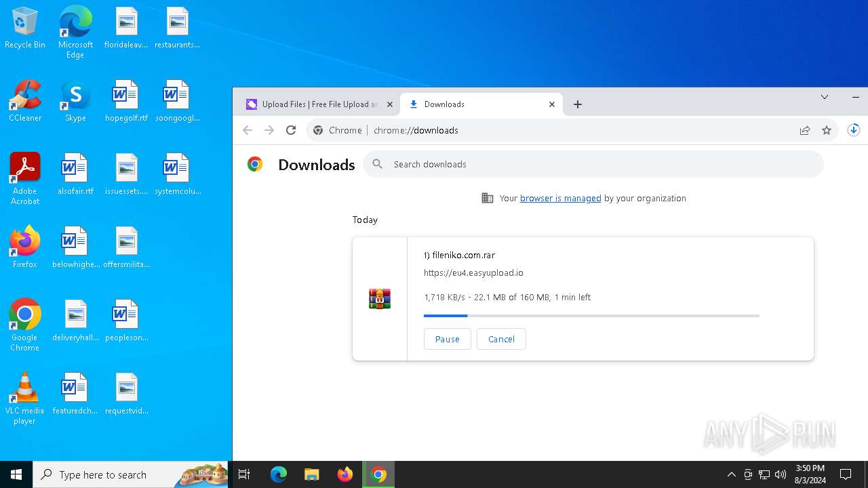Click fileniko.com.rar file name
868x488 pixels.
point(460,256)
